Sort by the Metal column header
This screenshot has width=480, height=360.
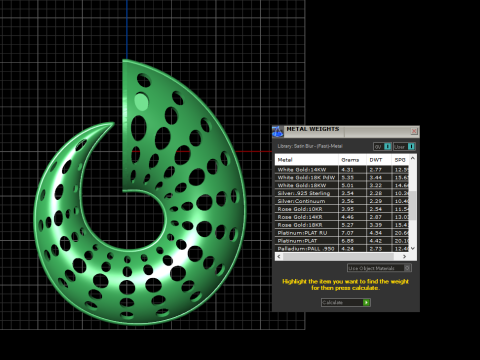(x=306, y=160)
